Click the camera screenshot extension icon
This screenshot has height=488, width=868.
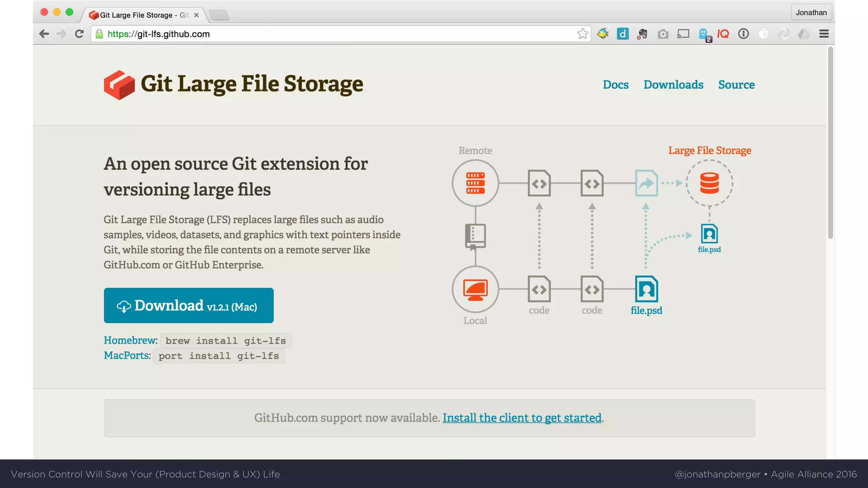point(663,34)
